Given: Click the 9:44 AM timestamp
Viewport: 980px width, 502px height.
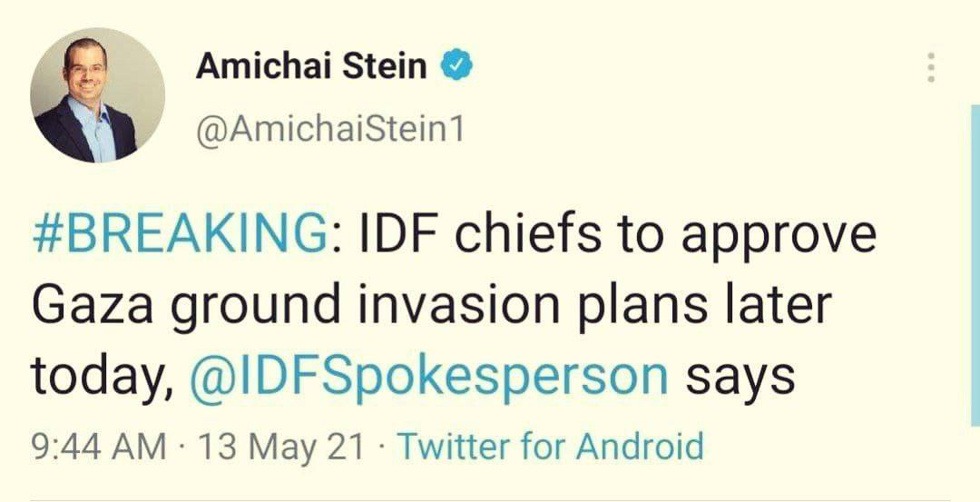Looking at the screenshot, I should coord(98,447).
